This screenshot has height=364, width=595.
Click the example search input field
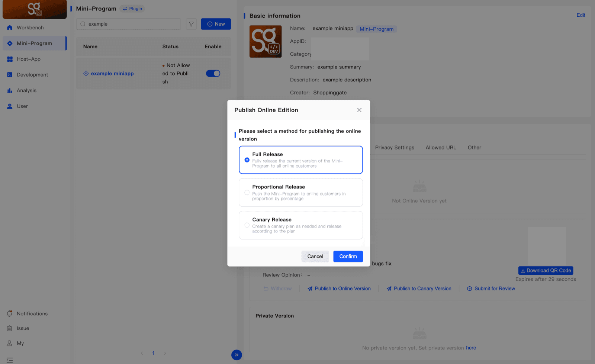click(x=128, y=24)
